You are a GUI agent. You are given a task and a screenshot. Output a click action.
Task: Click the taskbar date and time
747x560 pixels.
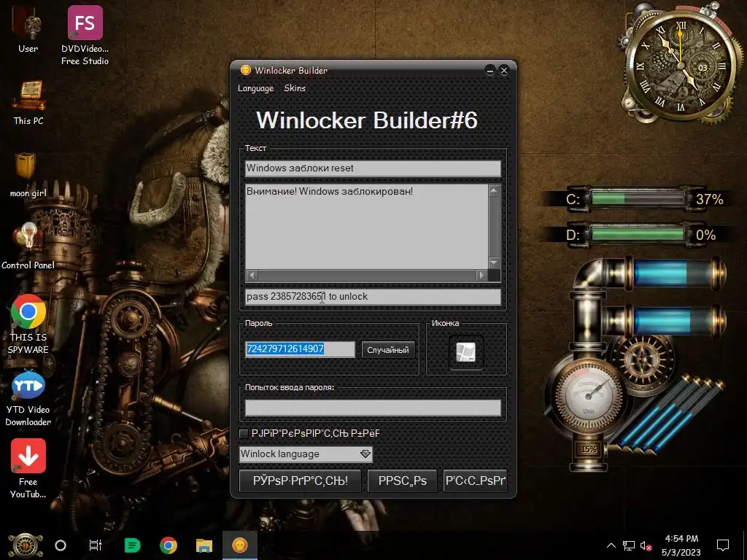[x=681, y=545]
